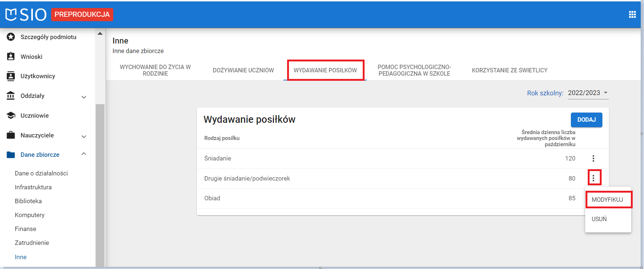Click the value 80 for Drugie śniadanie
This screenshot has height=269, width=644.
(x=572, y=178)
